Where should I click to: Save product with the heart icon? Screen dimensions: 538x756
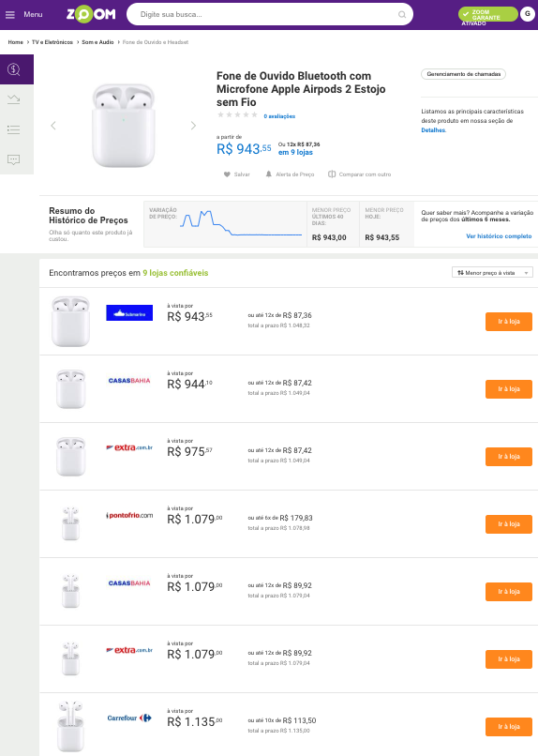(227, 174)
